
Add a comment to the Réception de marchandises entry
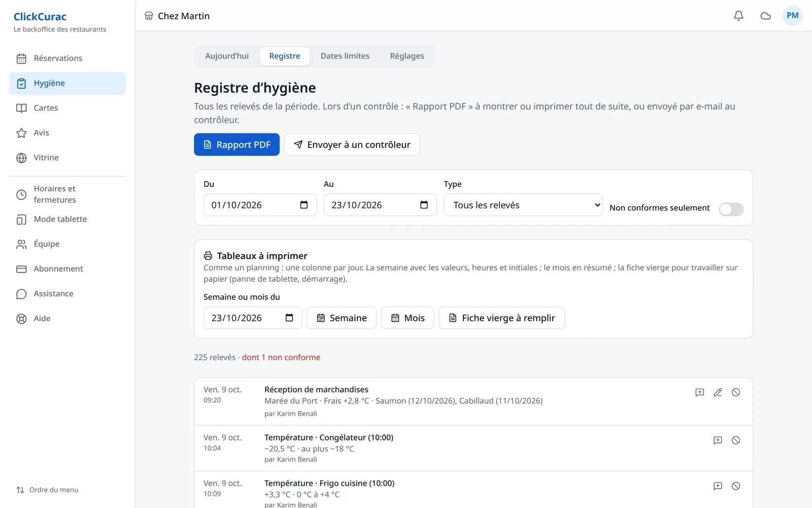coord(700,392)
